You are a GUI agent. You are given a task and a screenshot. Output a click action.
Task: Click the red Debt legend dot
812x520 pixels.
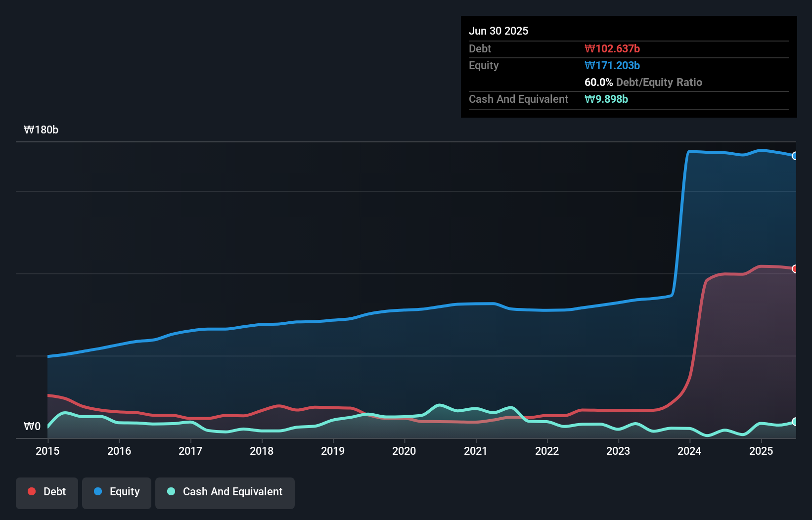point(31,491)
